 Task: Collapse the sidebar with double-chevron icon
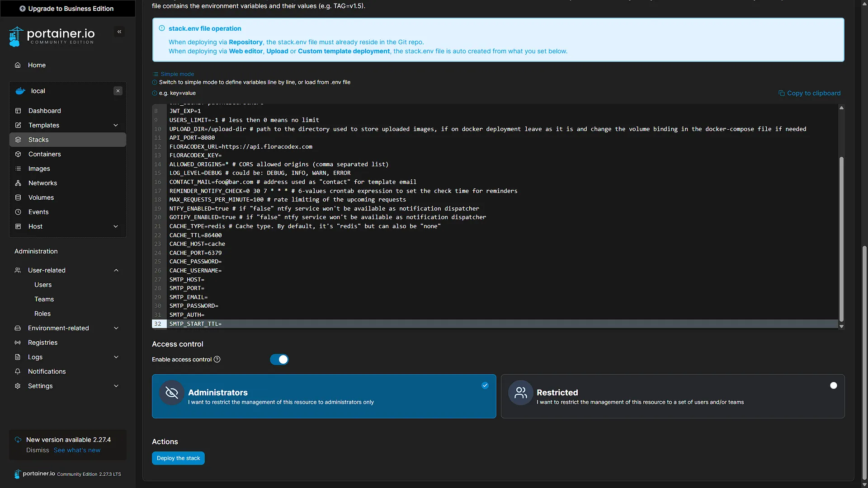[x=119, y=32]
